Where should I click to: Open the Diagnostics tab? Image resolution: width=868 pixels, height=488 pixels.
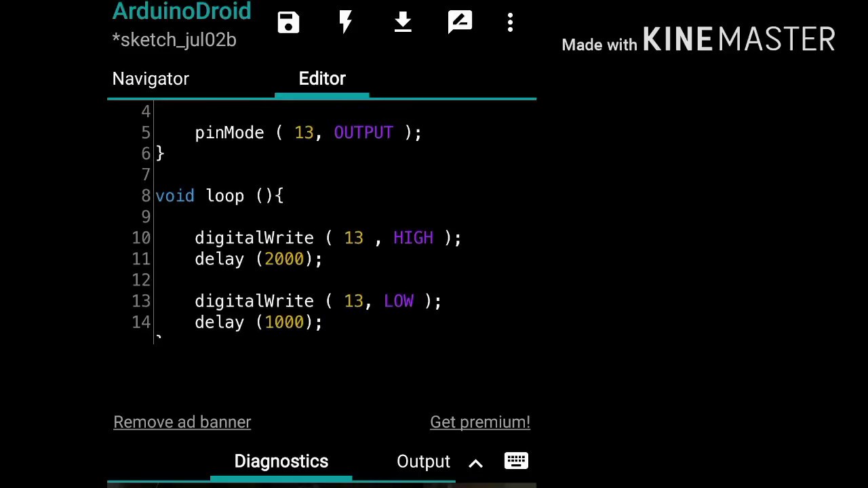(x=281, y=462)
